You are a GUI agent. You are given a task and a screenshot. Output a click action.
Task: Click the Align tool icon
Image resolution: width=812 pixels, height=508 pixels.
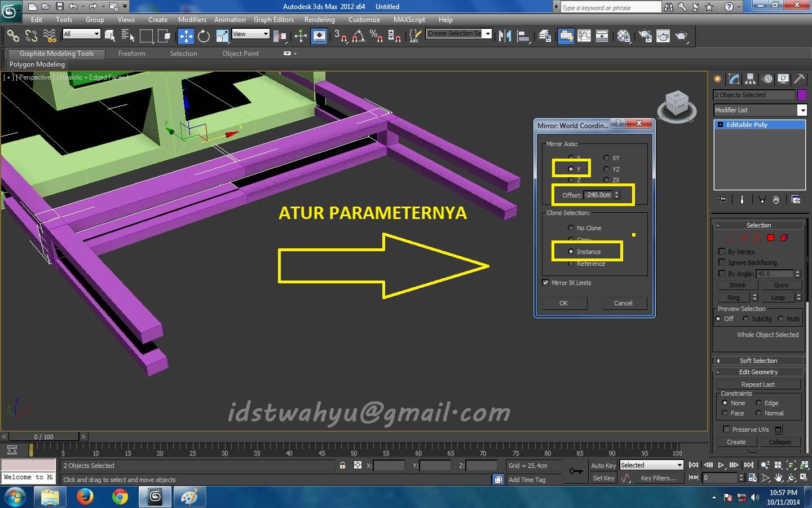coord(523,36)
